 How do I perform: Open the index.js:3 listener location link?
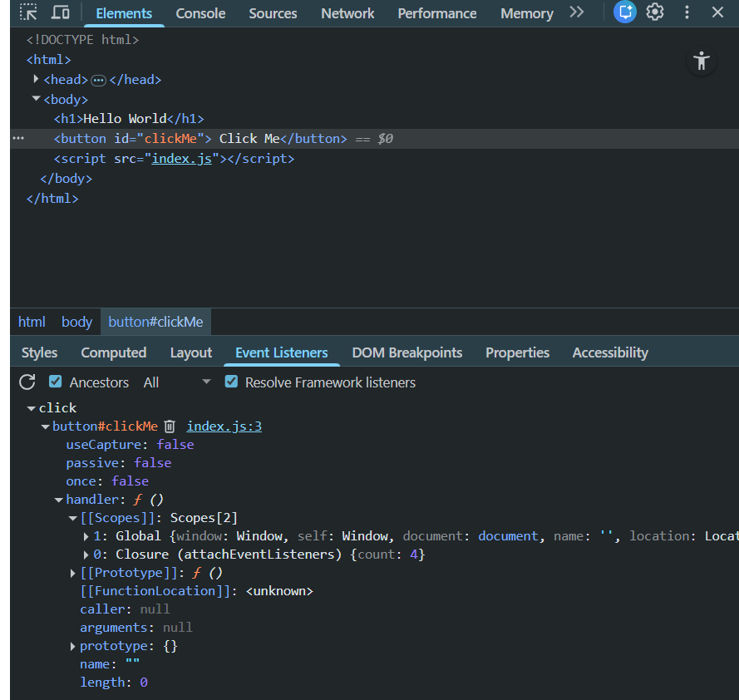[x=224, y=426]
